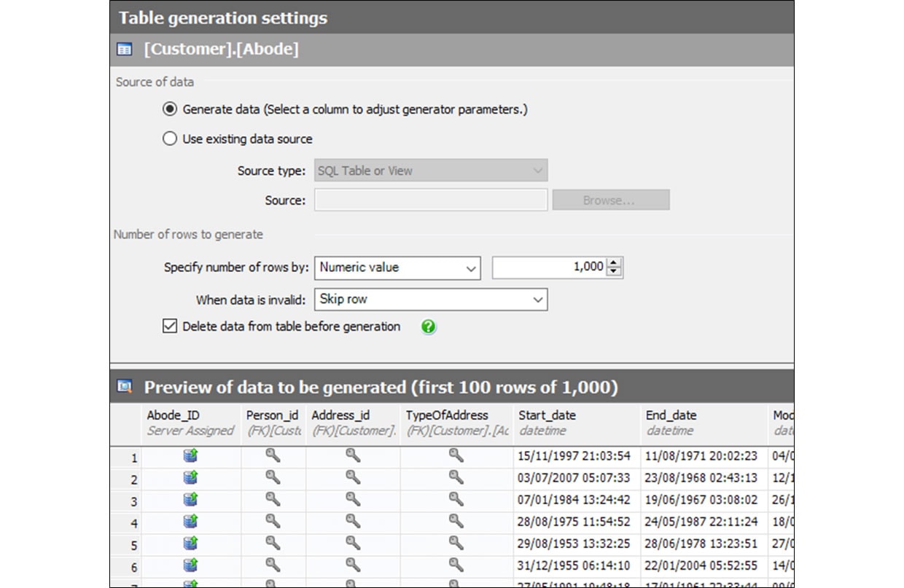Click Start_date cell 31/12/1955 06:14:10
This screenshot has height=588, width=904.
coord(577,565)
